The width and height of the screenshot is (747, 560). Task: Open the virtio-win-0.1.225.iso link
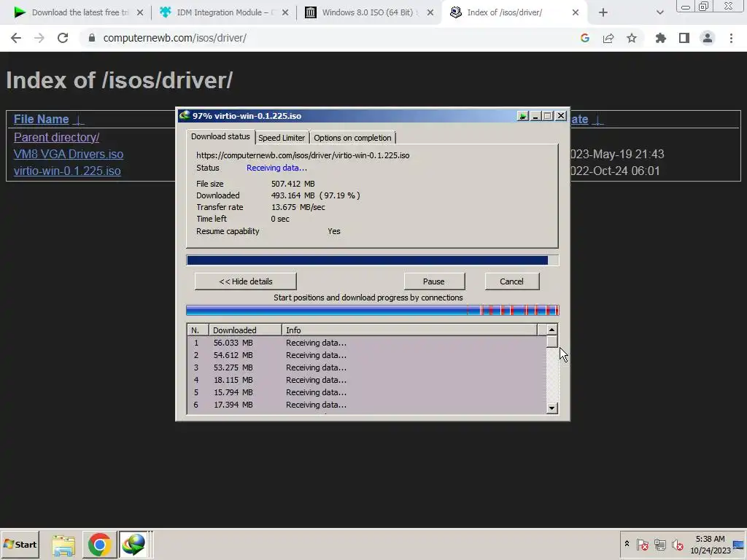(x=67, y=171)
